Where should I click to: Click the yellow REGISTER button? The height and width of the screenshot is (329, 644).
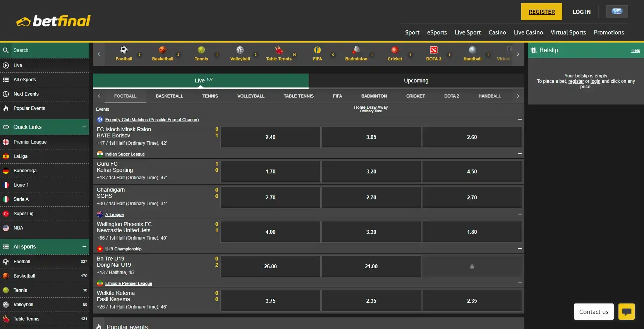click(x=541, y=12)
